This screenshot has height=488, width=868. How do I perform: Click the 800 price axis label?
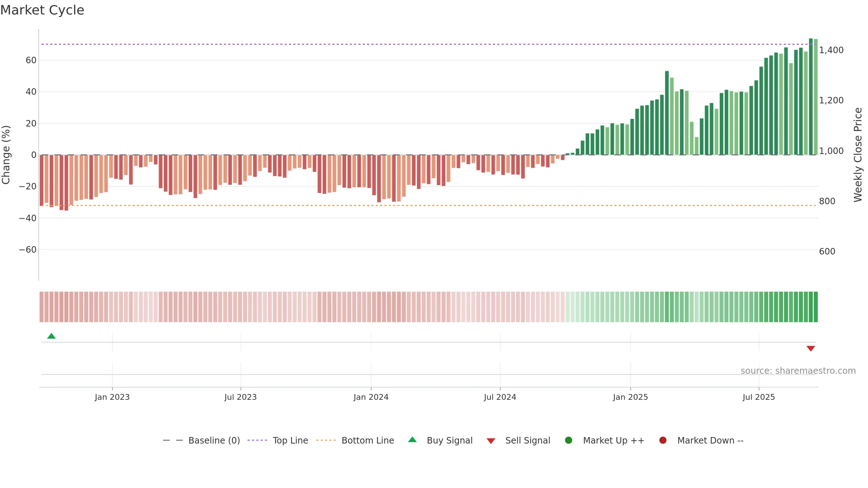pyautogui.click(x=827, y=201)
